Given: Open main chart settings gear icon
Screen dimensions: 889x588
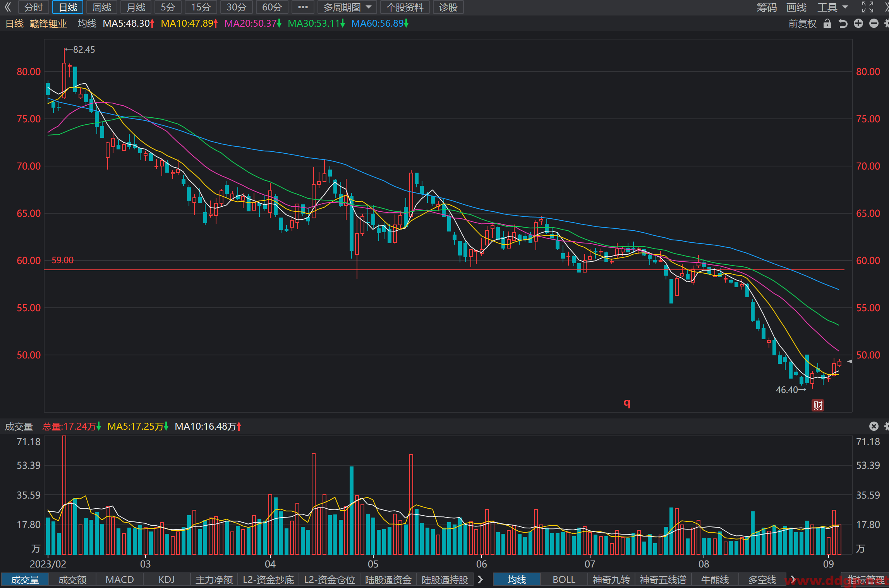Looking at the screenshot, I should point(887,24).
